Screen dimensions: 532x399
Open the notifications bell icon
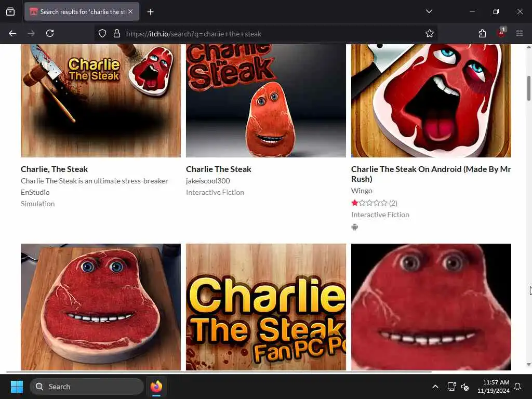(517, 387)
